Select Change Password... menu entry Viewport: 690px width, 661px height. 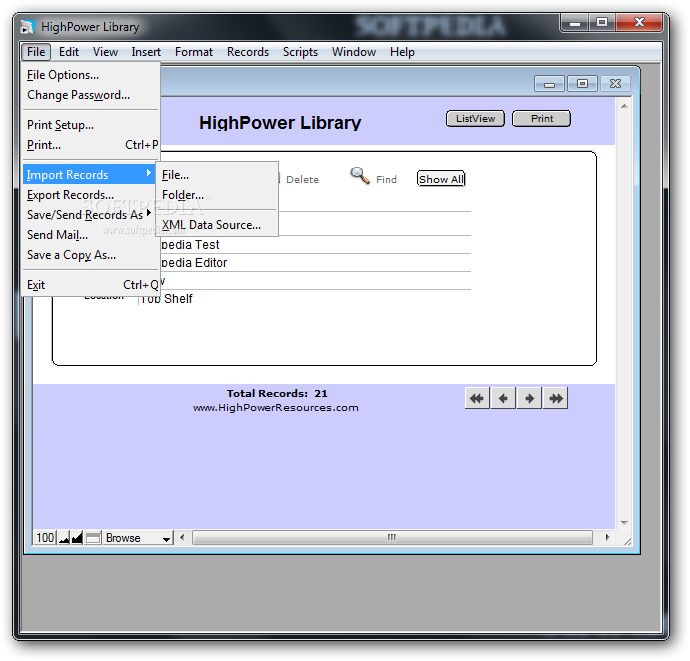pos(91,95)
